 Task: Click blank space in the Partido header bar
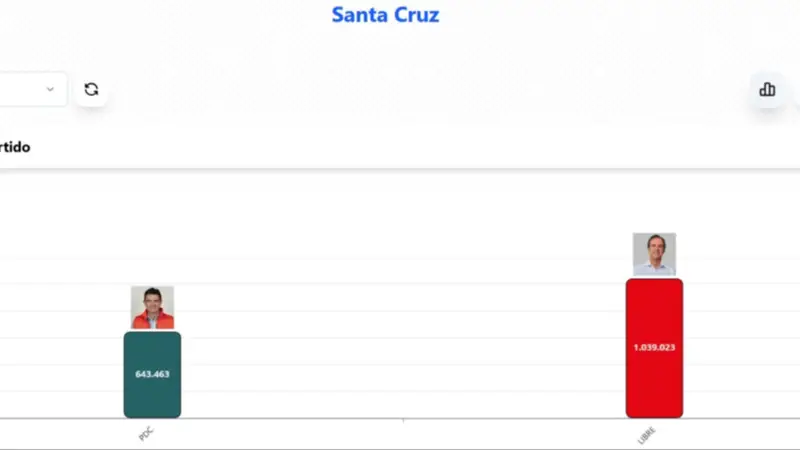coord(400,147)
